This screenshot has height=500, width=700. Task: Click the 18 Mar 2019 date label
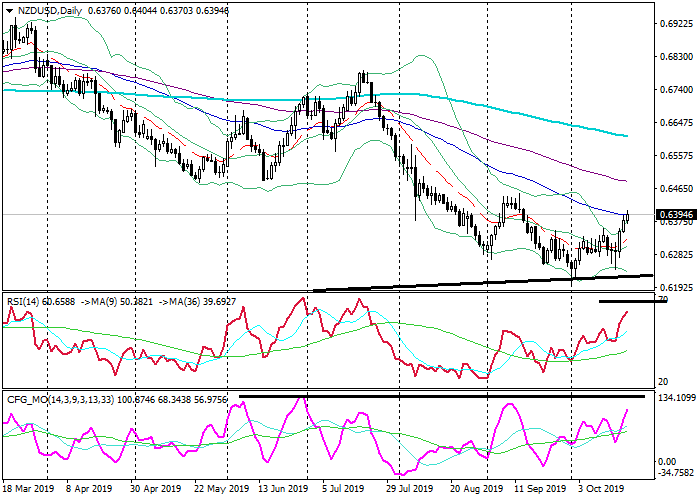pos(27,490)
